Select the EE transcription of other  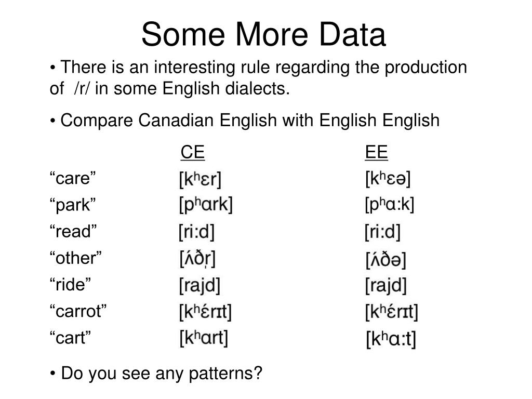(386, 260)
